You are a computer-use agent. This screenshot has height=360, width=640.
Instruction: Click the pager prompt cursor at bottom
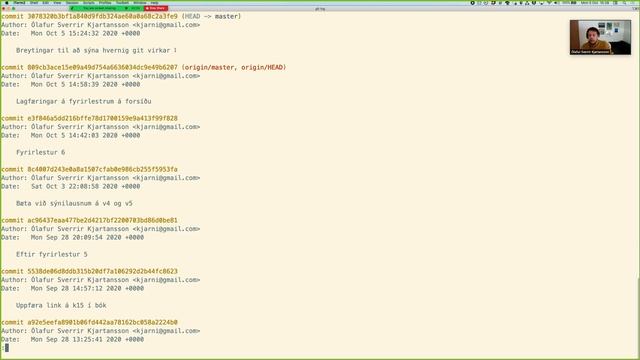click(7, 348)
